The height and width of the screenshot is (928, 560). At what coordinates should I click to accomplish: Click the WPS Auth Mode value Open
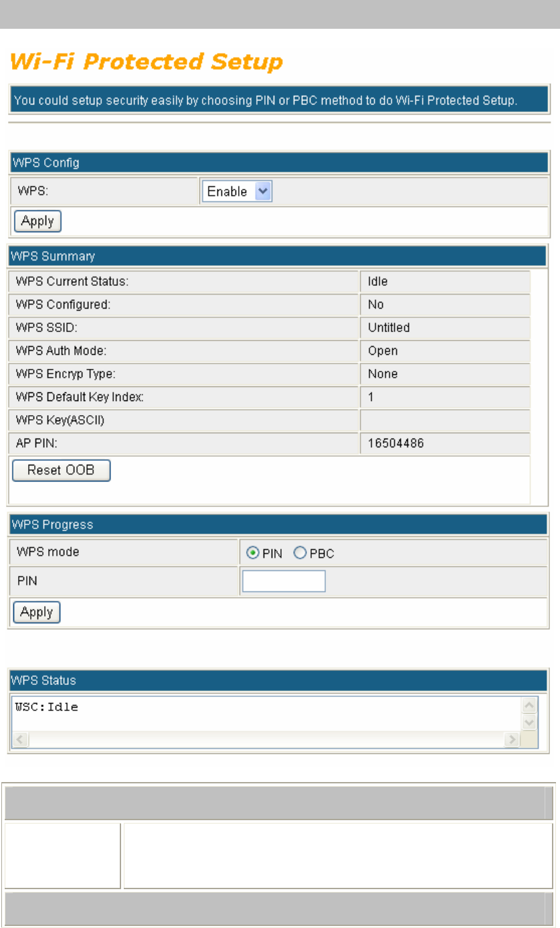[383, 351]
